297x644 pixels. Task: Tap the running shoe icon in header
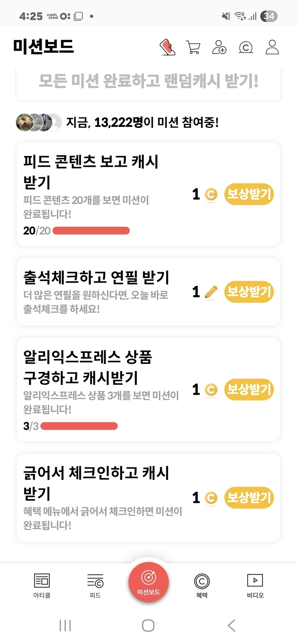(167, 47)
